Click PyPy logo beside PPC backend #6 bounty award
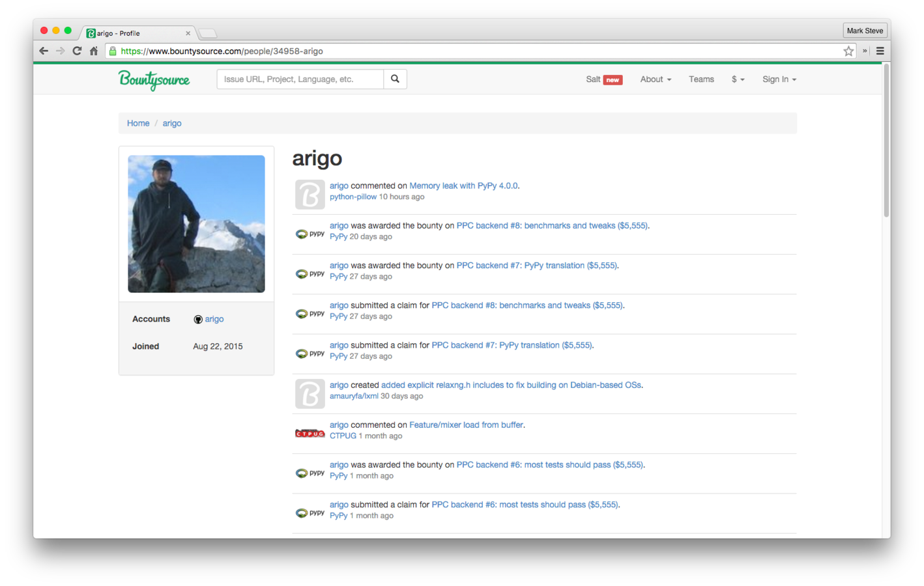 point(310,473)
